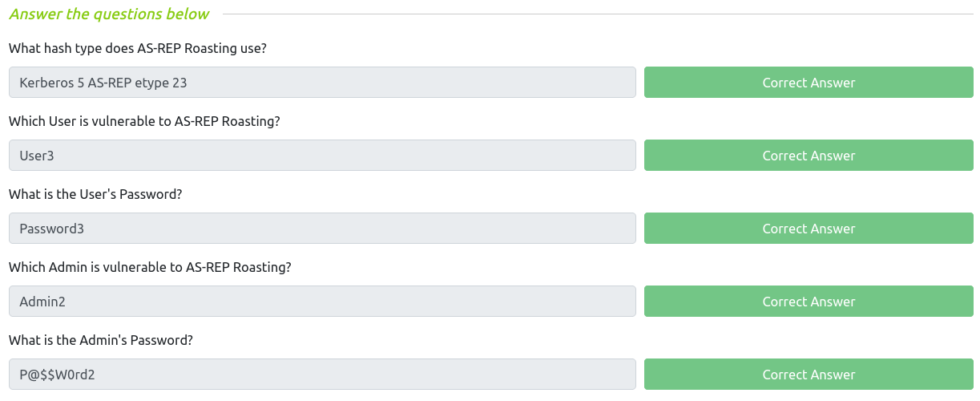Click the P@$$W0rd2 input field
980x401 pixels.
[322, 375]
